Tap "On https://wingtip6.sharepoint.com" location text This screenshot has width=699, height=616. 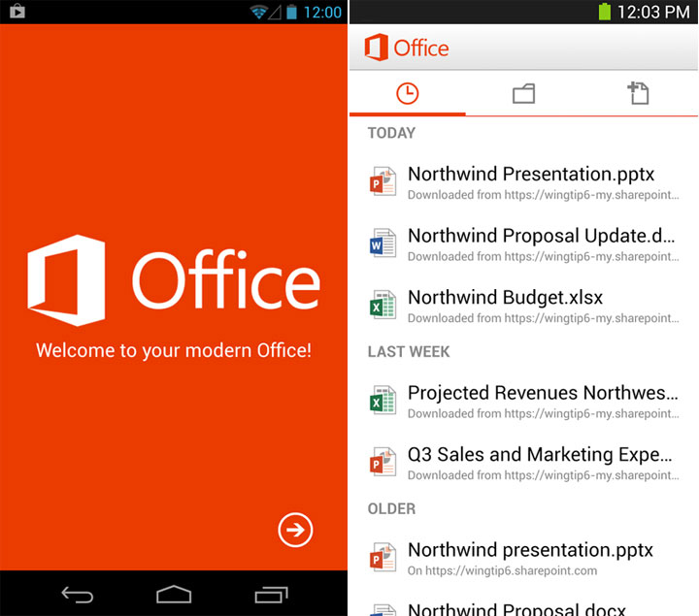tap(502, 570)
